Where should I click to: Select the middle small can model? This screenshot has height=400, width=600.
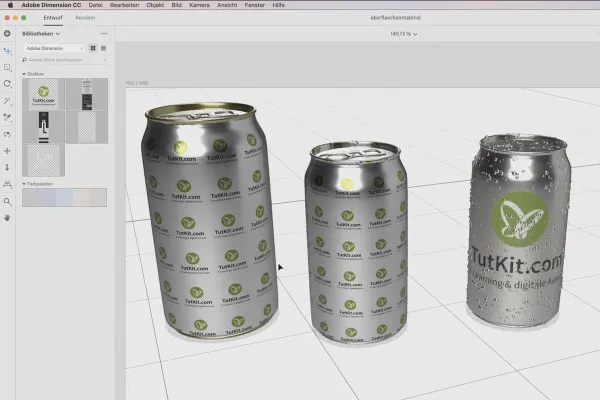(357, 242)
